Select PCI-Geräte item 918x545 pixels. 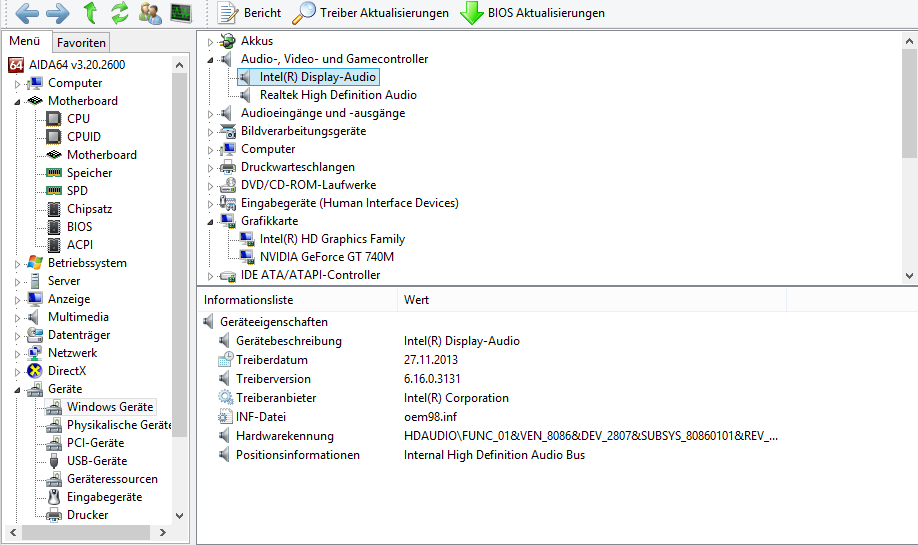tap(95, 443)
